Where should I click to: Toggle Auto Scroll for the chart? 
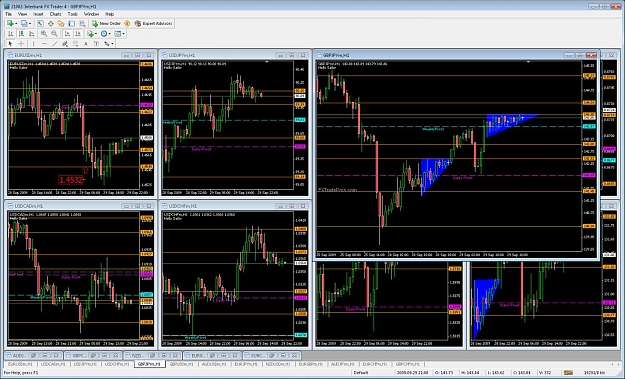pos(67,33)
